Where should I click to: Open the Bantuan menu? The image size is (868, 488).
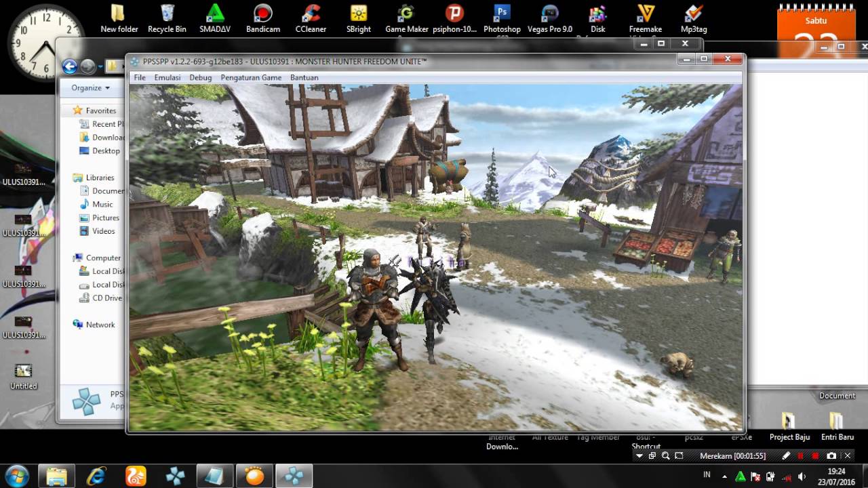point(304,77)
